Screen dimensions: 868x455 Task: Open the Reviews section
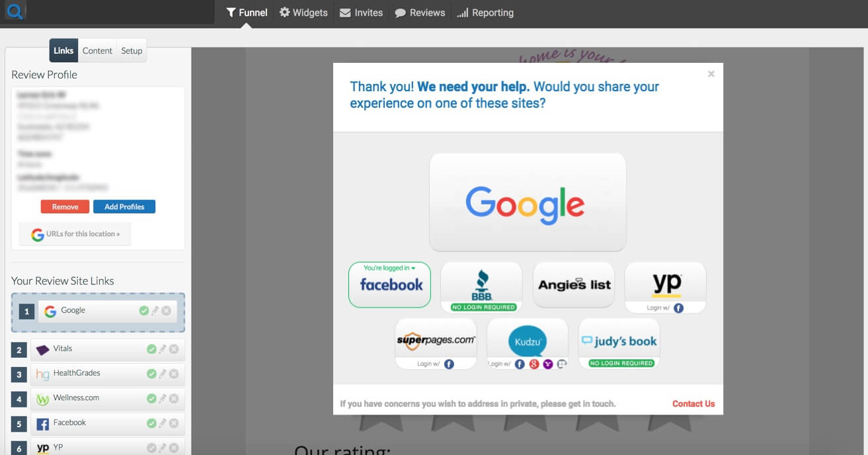[420, 13]
